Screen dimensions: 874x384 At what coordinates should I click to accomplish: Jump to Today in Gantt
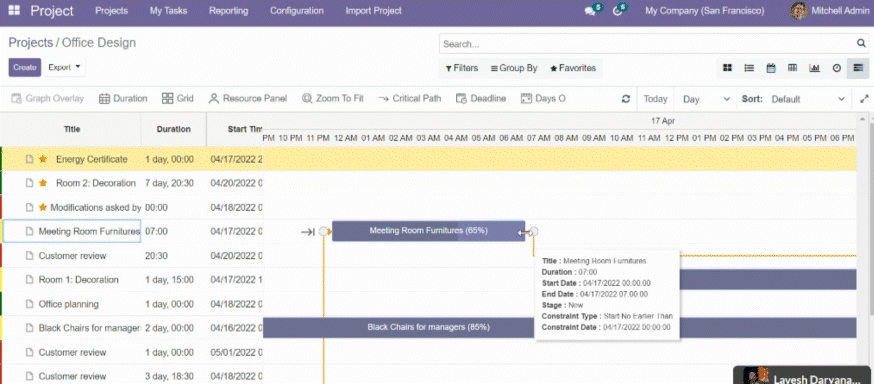point(655,99)
